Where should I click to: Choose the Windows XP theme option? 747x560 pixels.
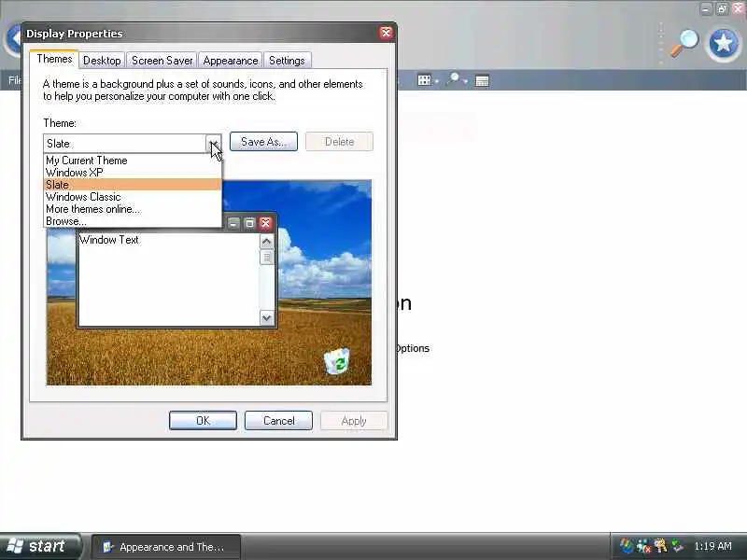(133, 173)
